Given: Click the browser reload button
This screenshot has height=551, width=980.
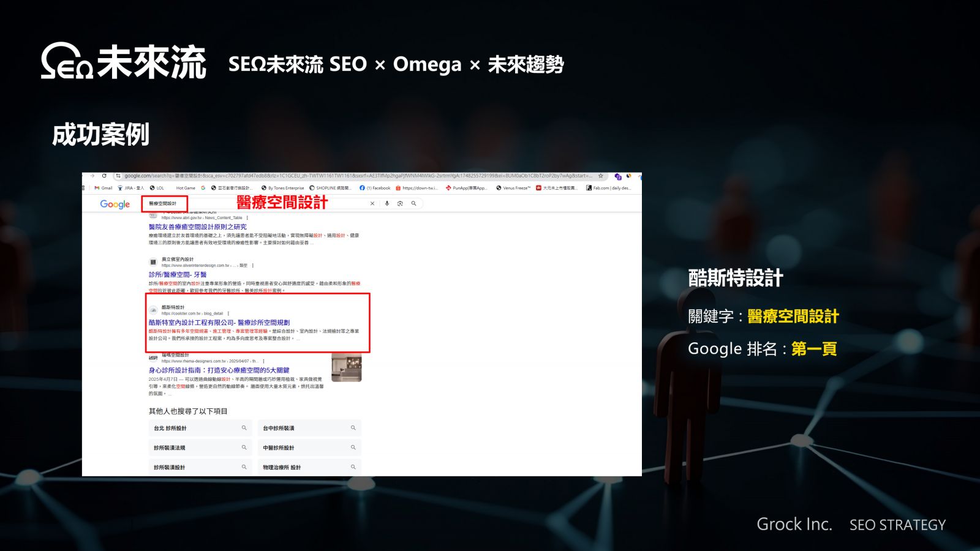Looking at the screenshot, I should click(x=104, y=176).
